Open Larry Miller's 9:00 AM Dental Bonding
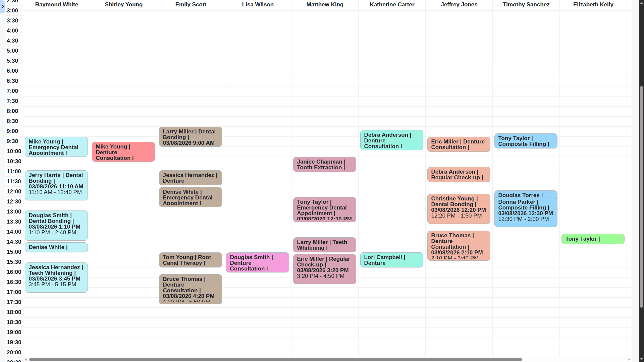This screenshot has height=362, width=644. tap(190, 137)
